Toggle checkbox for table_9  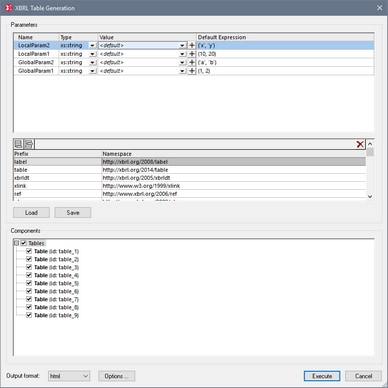(x=29, y=315)
